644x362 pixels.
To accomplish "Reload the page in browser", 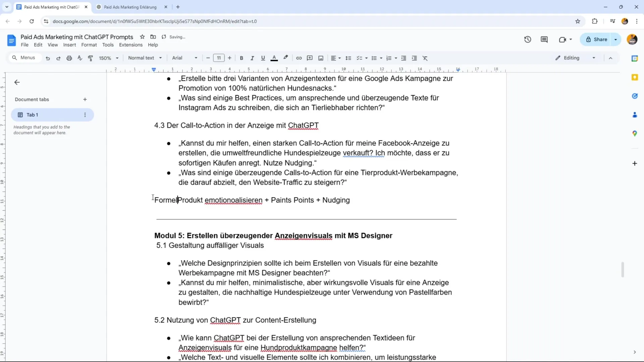I will 32,21.
